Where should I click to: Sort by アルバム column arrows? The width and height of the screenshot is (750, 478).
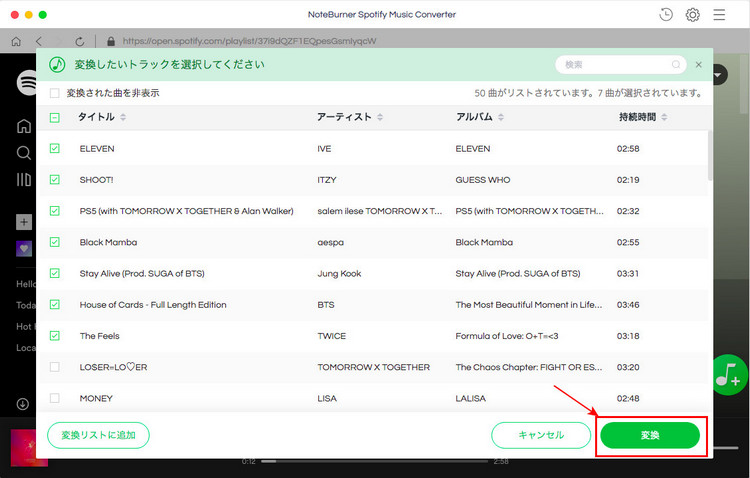click(501, 117)
